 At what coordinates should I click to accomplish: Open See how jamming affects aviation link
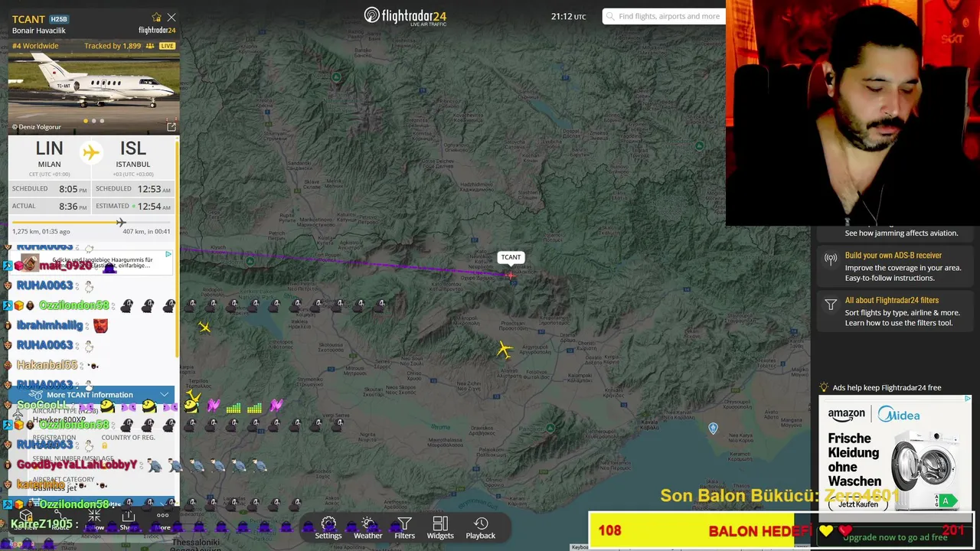point(901,233)
